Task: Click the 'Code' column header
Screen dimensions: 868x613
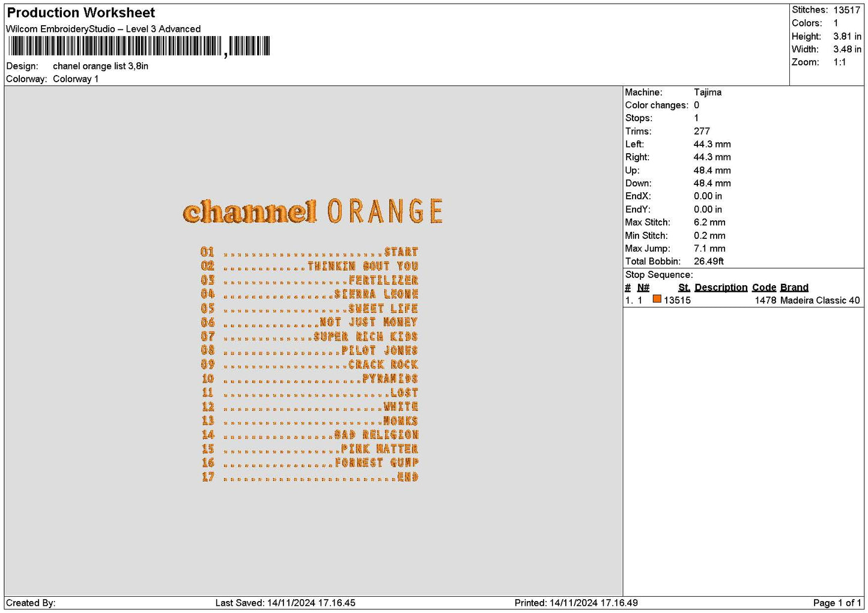Action: [x=764, y=288]
